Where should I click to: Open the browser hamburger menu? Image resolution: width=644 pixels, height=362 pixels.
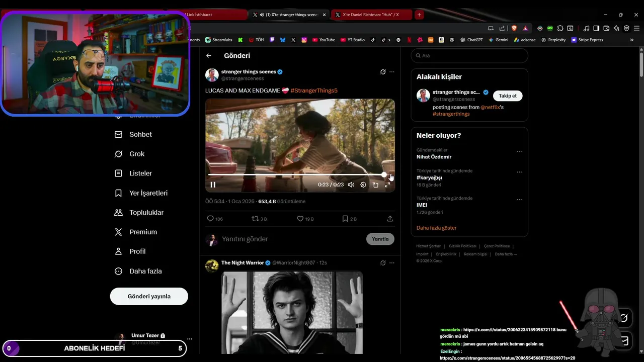pos(636,28)
